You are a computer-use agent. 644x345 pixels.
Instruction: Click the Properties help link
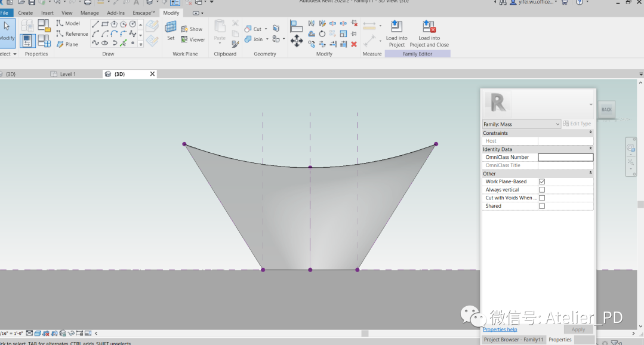(x=500, y=329)
